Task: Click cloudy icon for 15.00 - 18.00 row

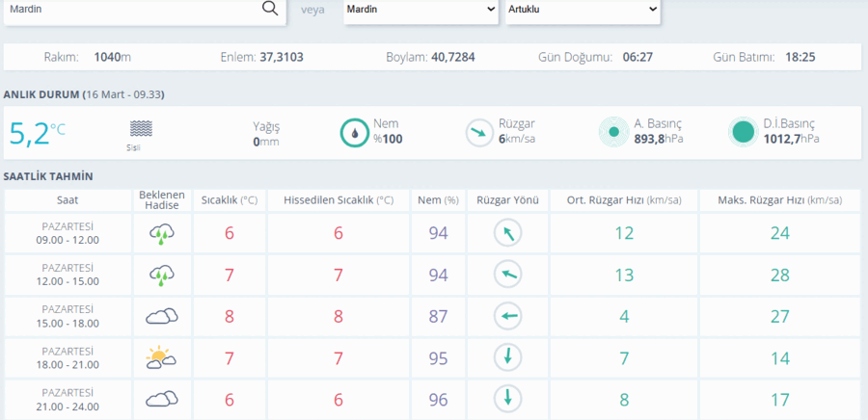Action: tap(162, 316)
